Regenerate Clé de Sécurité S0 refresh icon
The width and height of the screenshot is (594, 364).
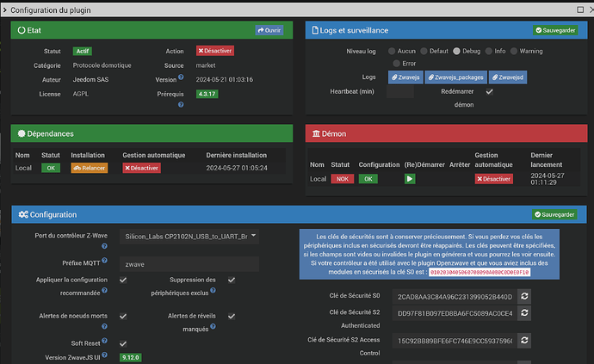[x=524, y=296]
